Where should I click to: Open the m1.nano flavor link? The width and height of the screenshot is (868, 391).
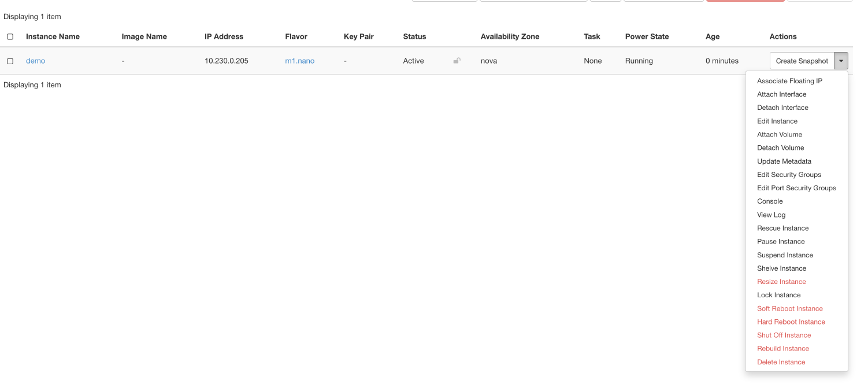[x=299, y=61]
